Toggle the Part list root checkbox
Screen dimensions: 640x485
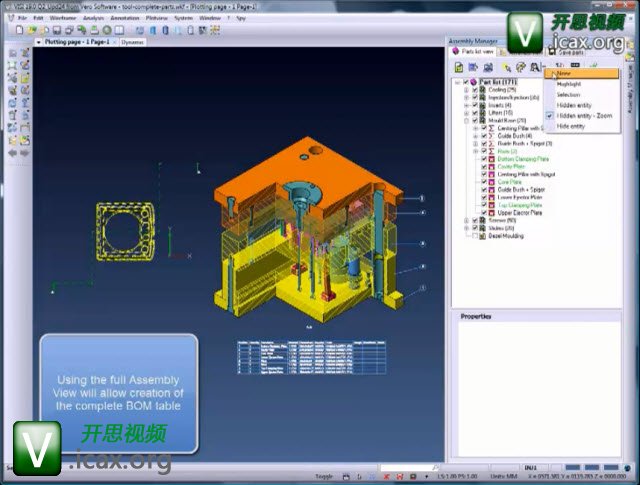(466, 82)
